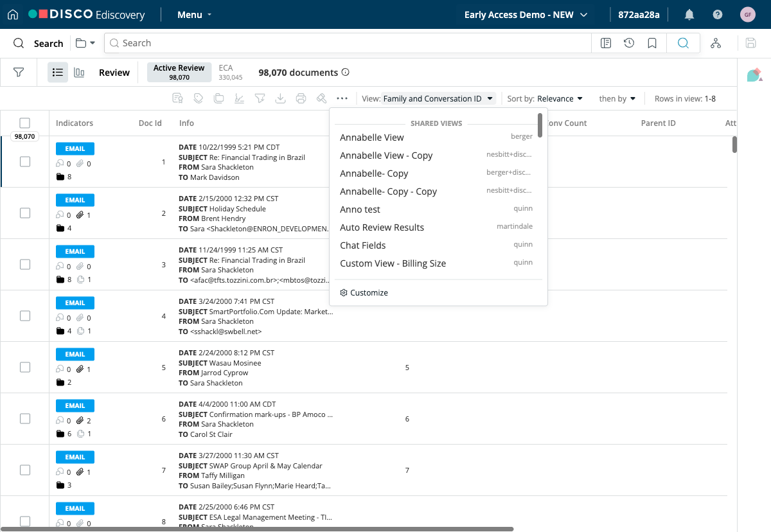This screenshot has height=532, width=771.
Task: Switch to bar chart analytics view
Action: [79, 73]
